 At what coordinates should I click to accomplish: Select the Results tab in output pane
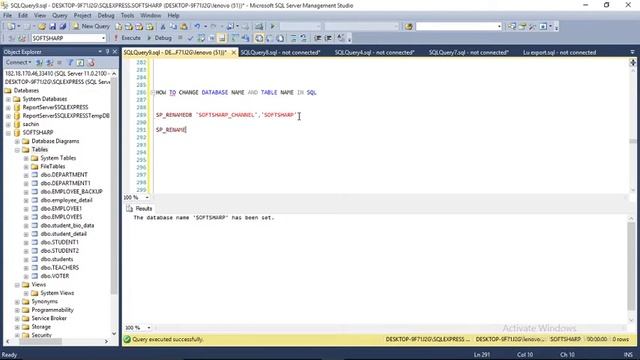(139, 209)
